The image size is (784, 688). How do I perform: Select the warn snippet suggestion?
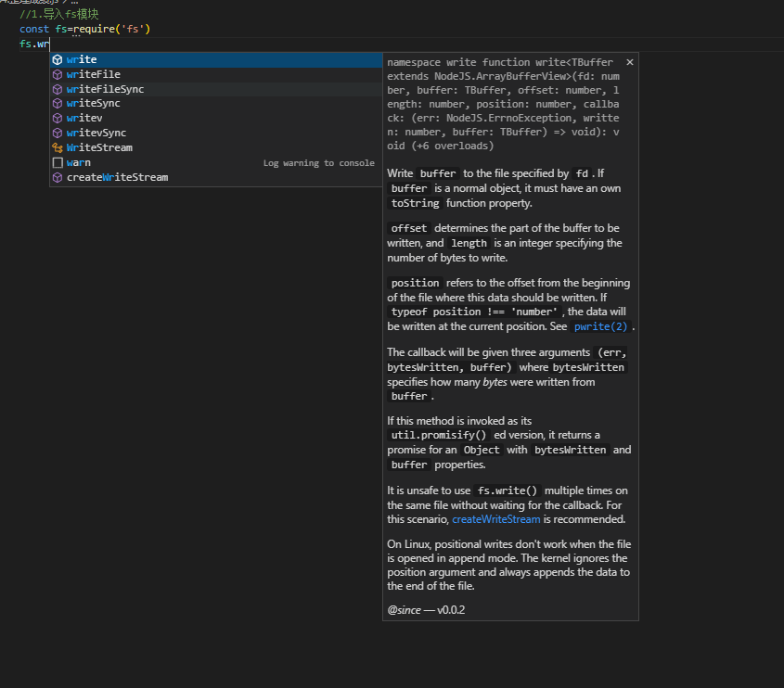[x=216, y=162]
